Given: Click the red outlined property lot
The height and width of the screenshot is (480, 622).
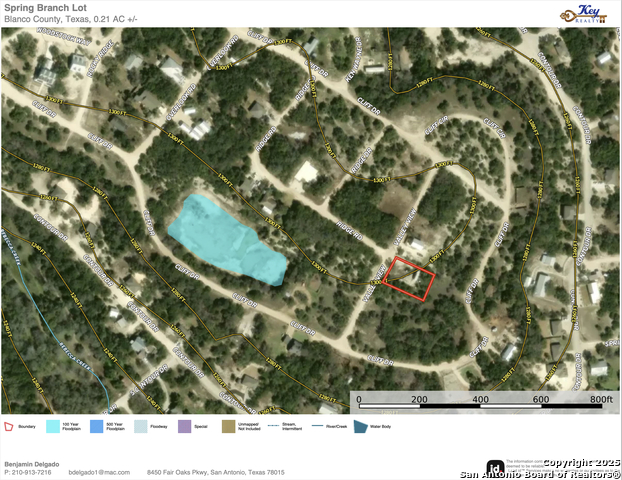Looking at the screenshot, I should click(x=410, y=277).
